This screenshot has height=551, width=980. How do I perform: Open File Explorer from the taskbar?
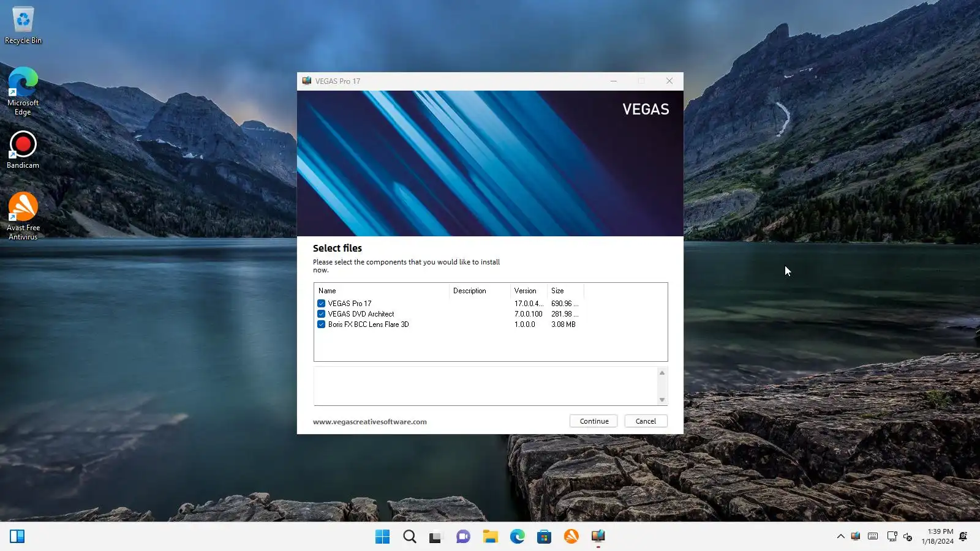pos(490,537)
